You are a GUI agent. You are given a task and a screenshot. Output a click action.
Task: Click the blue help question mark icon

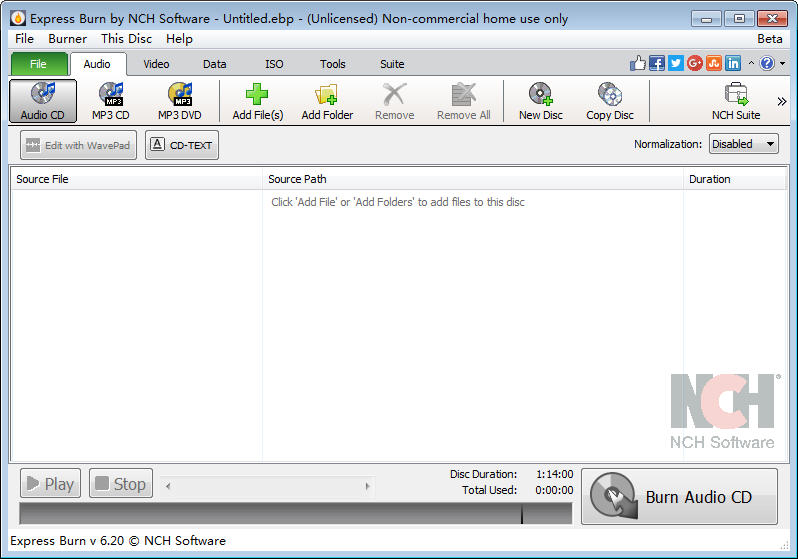tap(767, 63)
